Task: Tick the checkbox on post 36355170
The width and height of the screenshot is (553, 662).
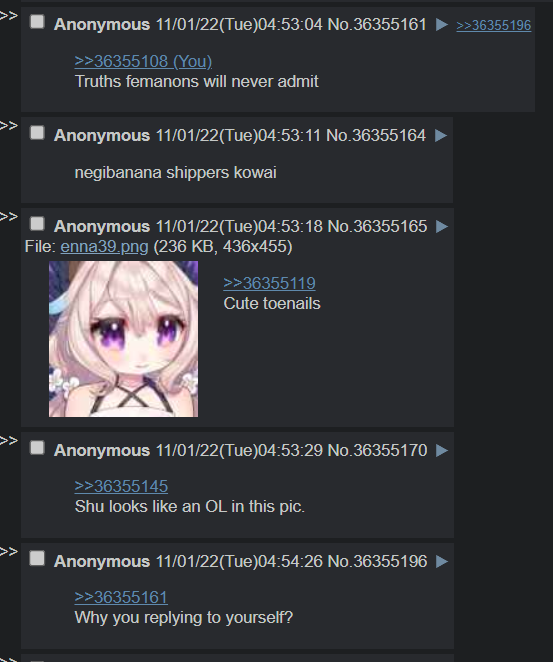Action: point(37,448)
